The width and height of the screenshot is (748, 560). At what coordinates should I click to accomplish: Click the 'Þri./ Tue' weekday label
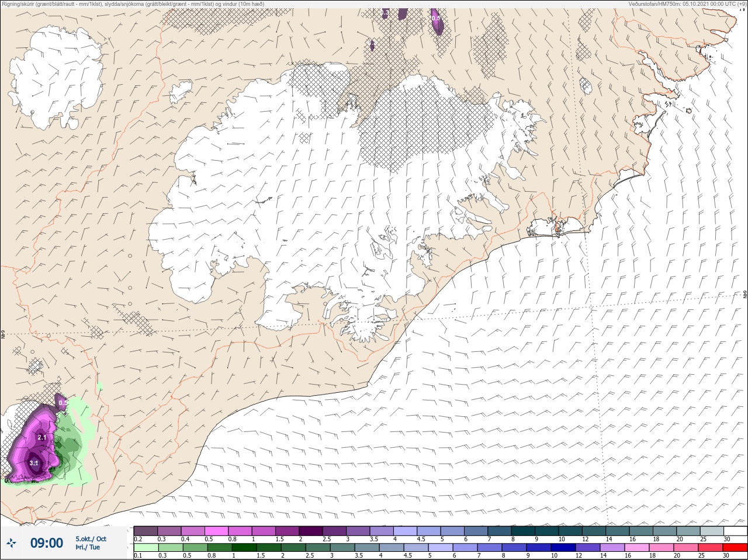87,548
